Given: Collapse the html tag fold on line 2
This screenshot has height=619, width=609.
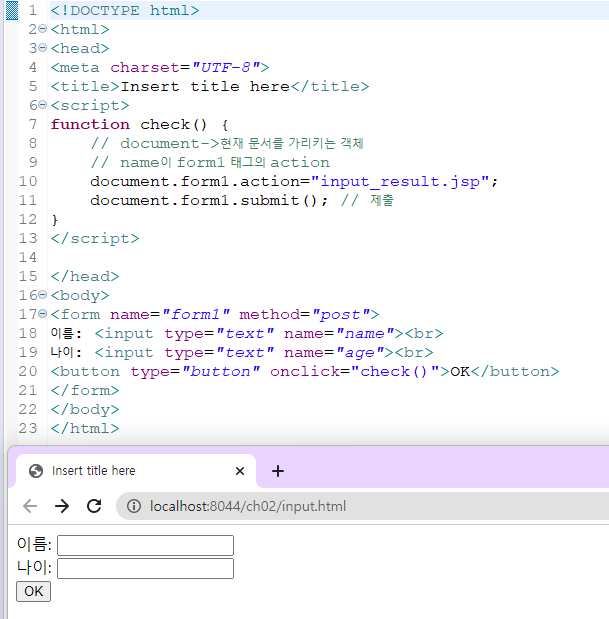Looking at the screenshot, I should coord(43,29).
